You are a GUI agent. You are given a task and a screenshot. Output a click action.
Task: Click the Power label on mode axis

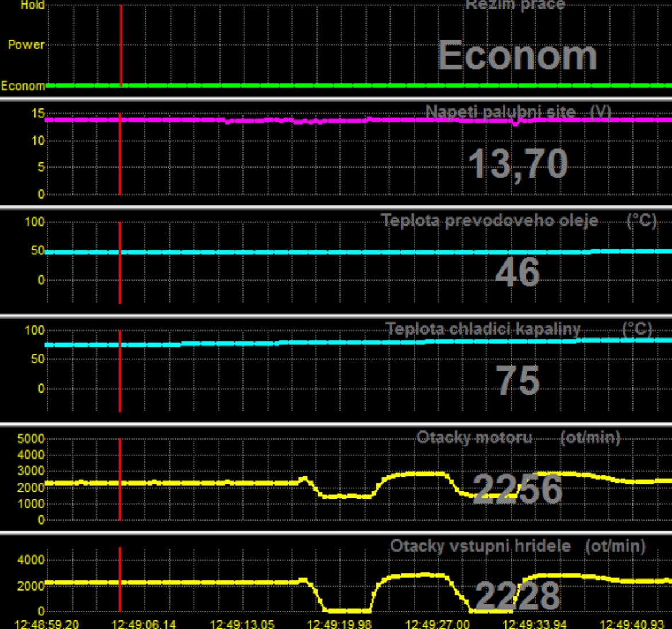coord(26,45)
